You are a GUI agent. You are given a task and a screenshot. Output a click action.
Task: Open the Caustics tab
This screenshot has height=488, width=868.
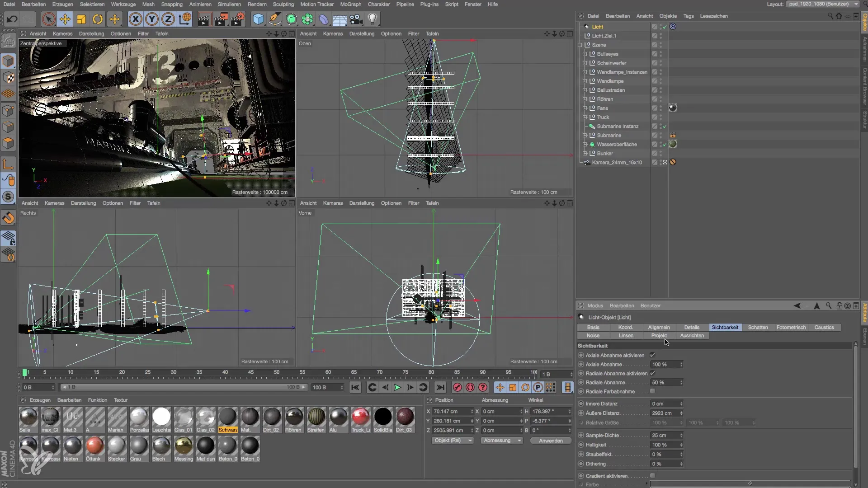coord(824,327)
